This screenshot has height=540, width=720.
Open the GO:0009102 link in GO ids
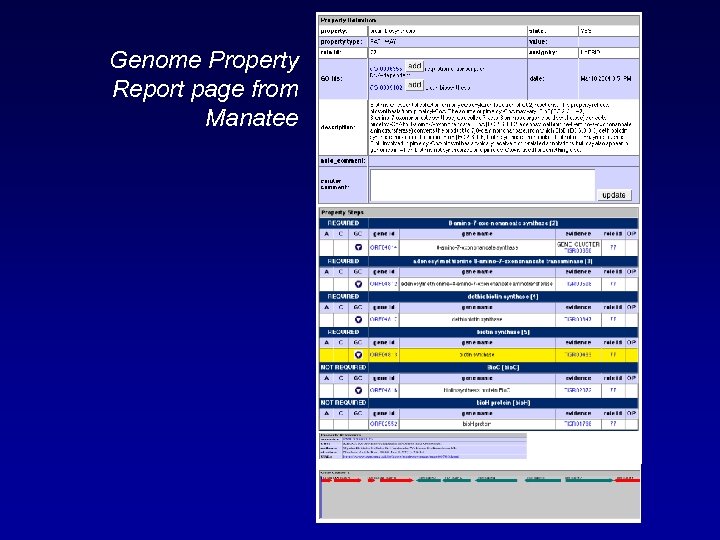click(386, 87)
